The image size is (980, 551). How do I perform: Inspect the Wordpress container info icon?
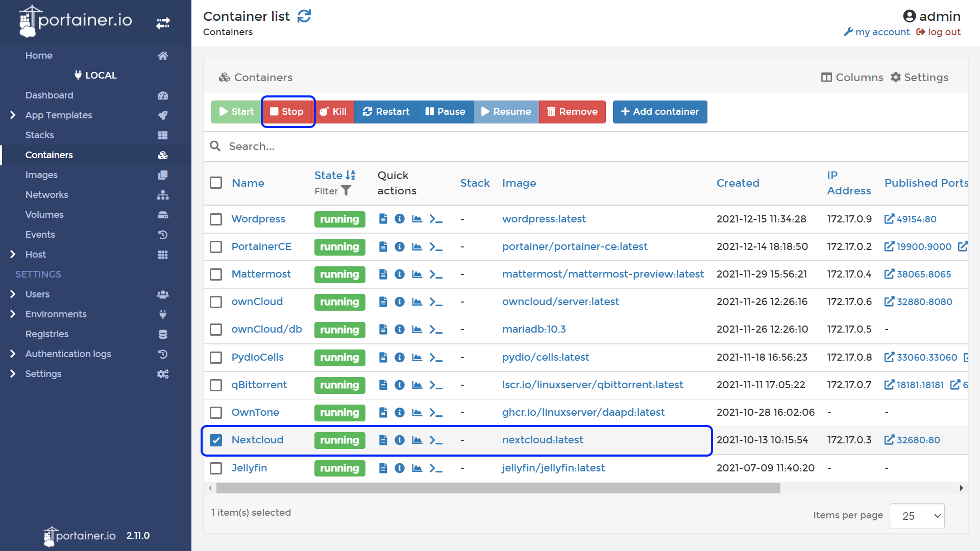click(x=400, y=219)
